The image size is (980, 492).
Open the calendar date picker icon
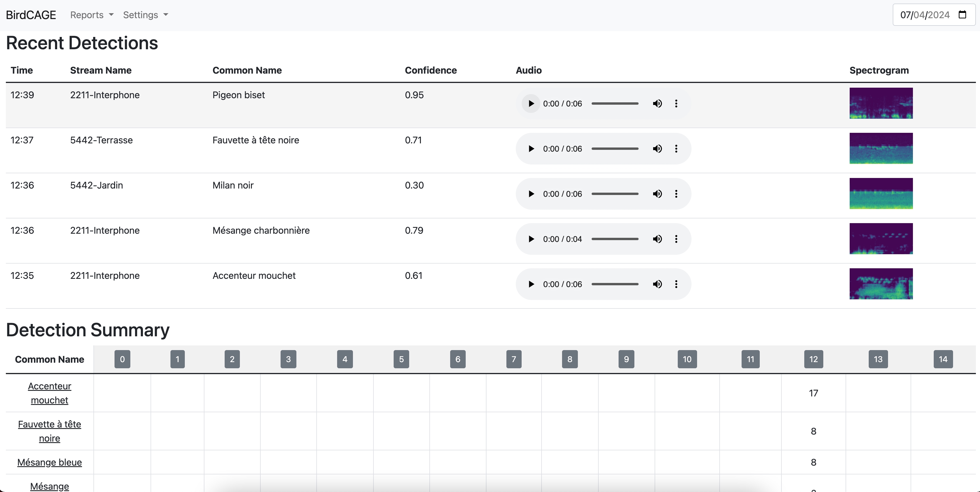click(962, 14)
